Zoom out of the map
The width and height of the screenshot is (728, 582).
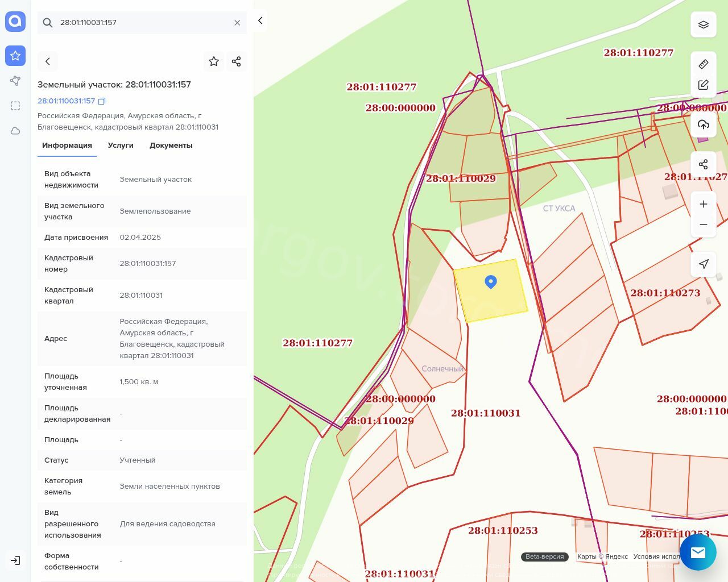[703, 225]
